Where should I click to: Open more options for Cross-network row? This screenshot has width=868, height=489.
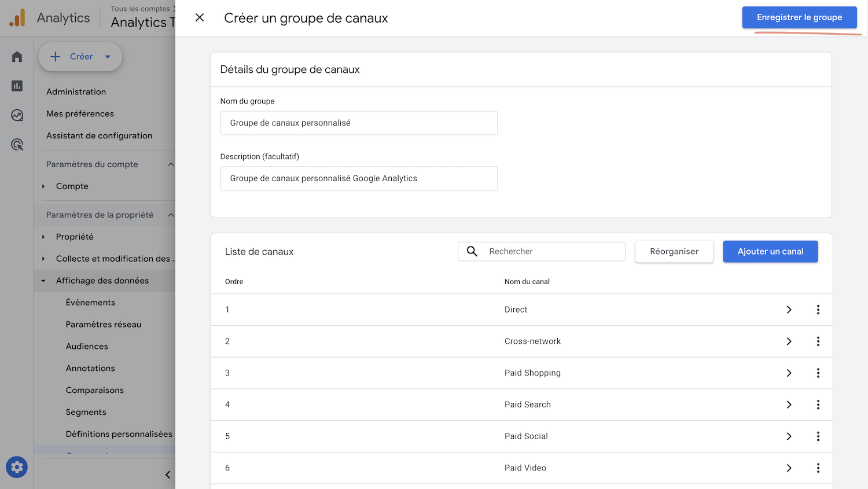818,341
